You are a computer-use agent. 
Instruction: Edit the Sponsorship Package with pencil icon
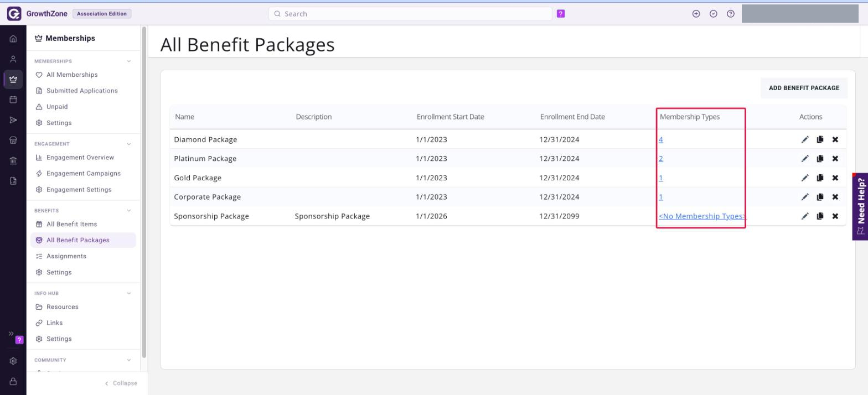click(805, 216)
